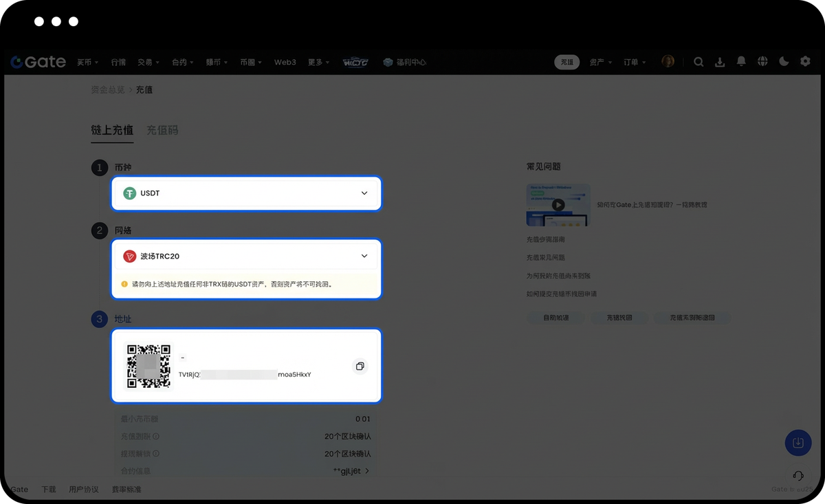The width and height of the screenshot is (825, 504).
Task: Open the 为何我的充值尚未到账 link
Action: tap(559, 276)
